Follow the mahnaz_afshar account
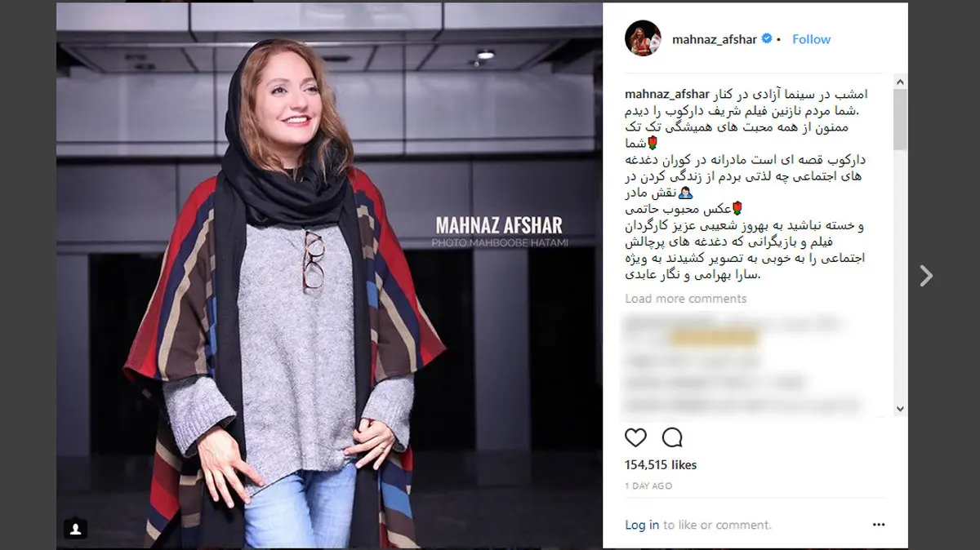Viewport: 980px width, 550px height. [811, 39]
